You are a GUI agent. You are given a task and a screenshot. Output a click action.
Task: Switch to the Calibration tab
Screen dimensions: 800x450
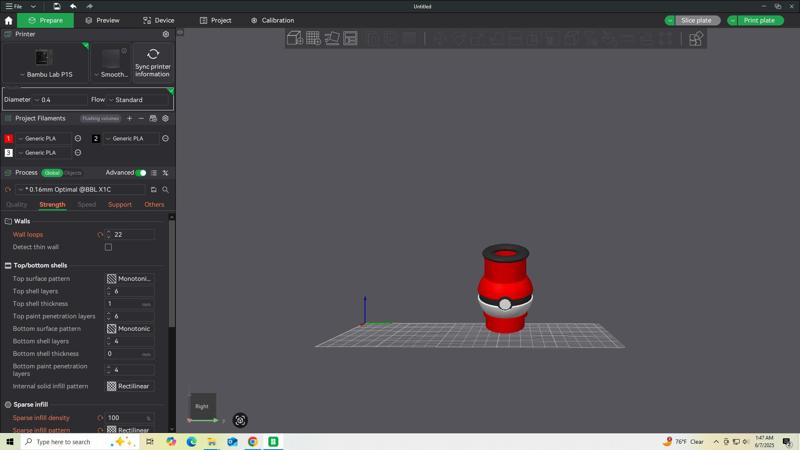tap(272, 20)
